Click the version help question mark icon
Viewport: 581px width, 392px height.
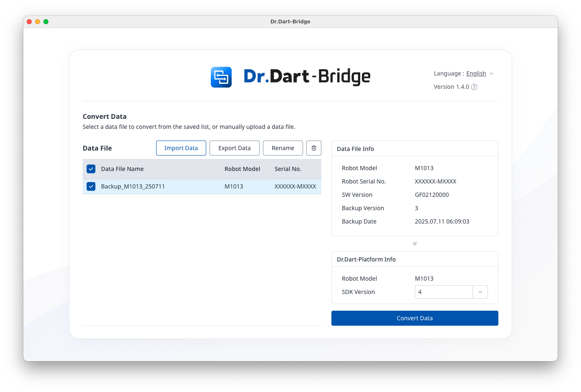coord(474,87)
